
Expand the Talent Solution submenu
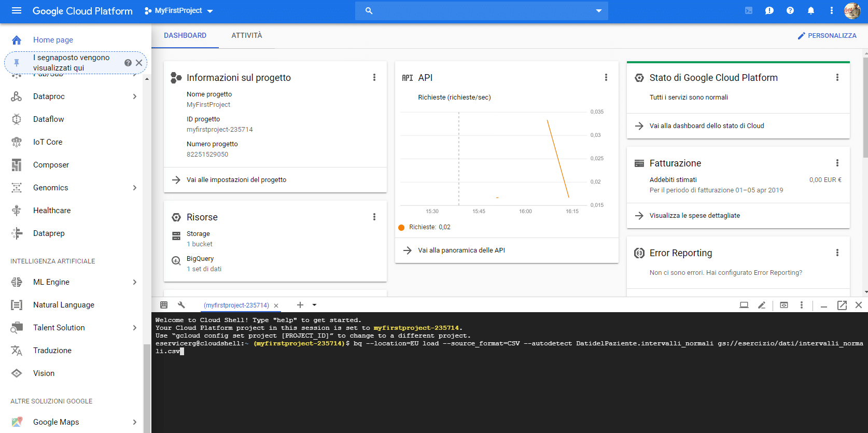(x=134, y=328)
